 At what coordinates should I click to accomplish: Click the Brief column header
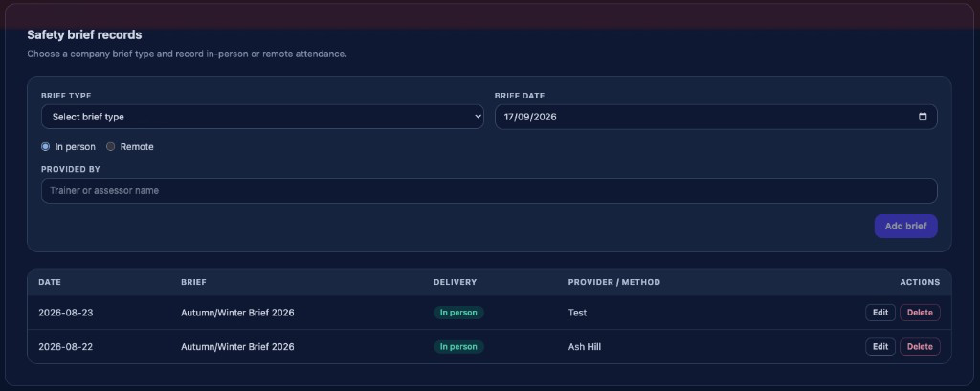[x=193, y=282]
